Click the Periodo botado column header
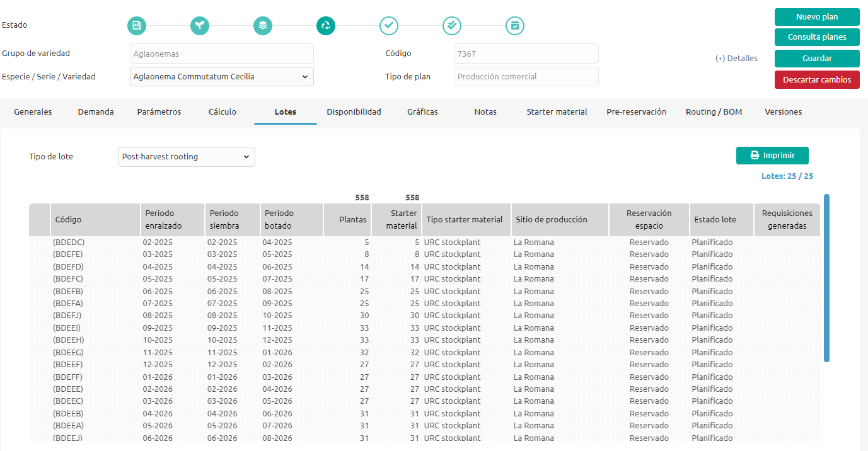Viewport: 868px width, 451px height. click(292, 220)
